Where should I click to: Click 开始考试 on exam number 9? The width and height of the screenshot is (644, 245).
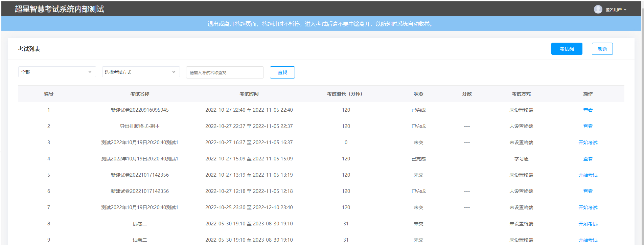tap(588, 240)
